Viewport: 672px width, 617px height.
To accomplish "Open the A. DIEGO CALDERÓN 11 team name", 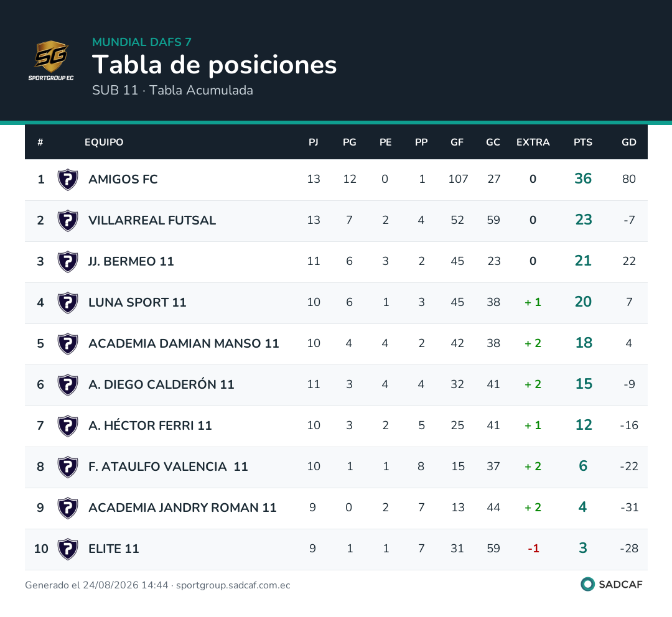I will (161, 384).
